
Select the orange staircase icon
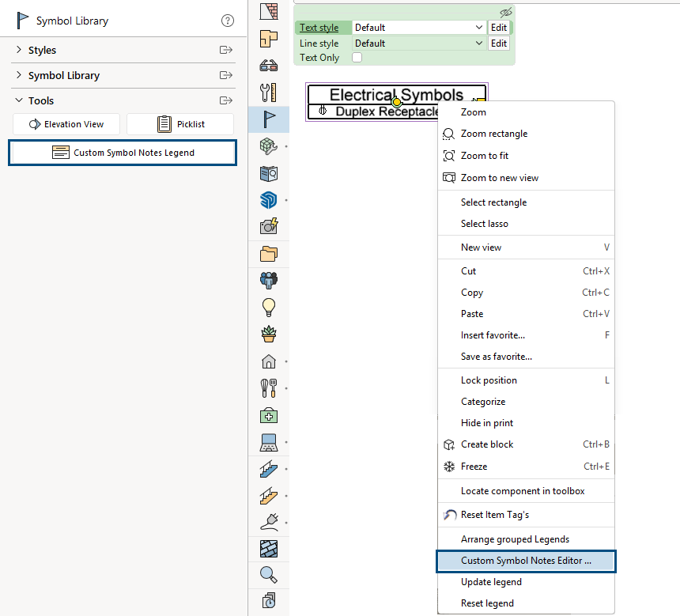[x=269, y=496]
